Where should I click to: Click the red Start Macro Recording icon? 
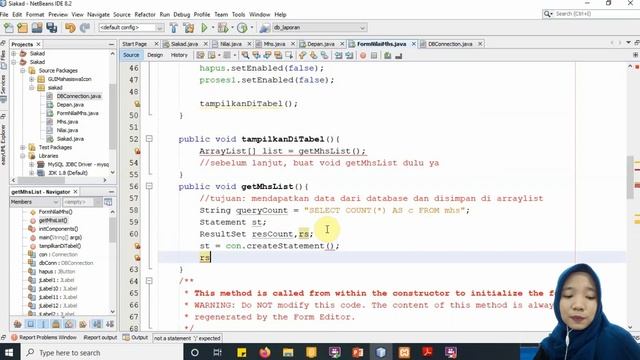(363, 55)
